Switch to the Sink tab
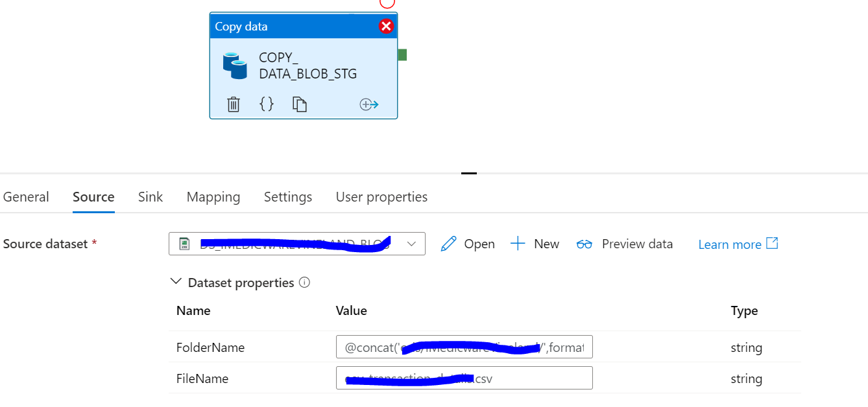This screenshot has height=407, width=868. tap(151, 197)
